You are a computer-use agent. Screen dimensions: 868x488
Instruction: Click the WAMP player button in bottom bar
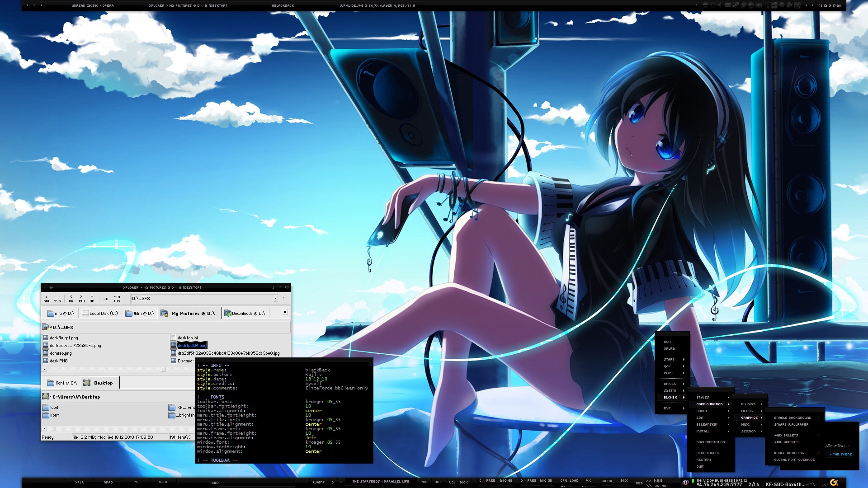tap(319, 482)
